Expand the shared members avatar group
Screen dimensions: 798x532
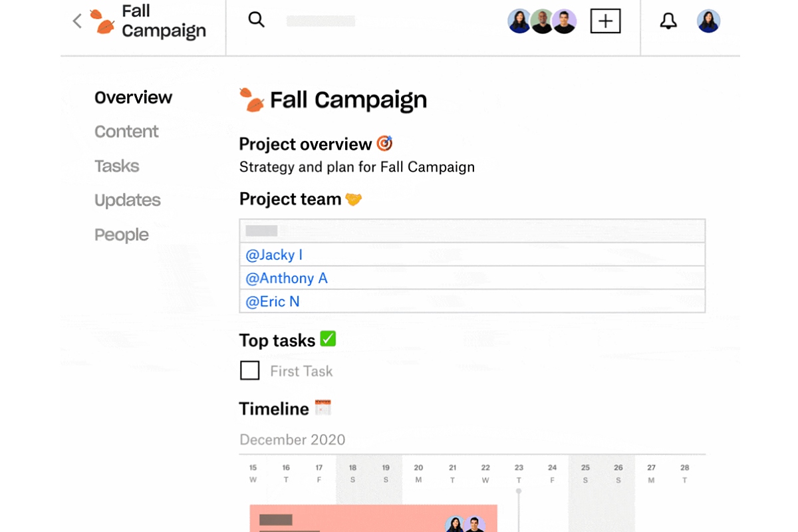click(x=542, y=21)
